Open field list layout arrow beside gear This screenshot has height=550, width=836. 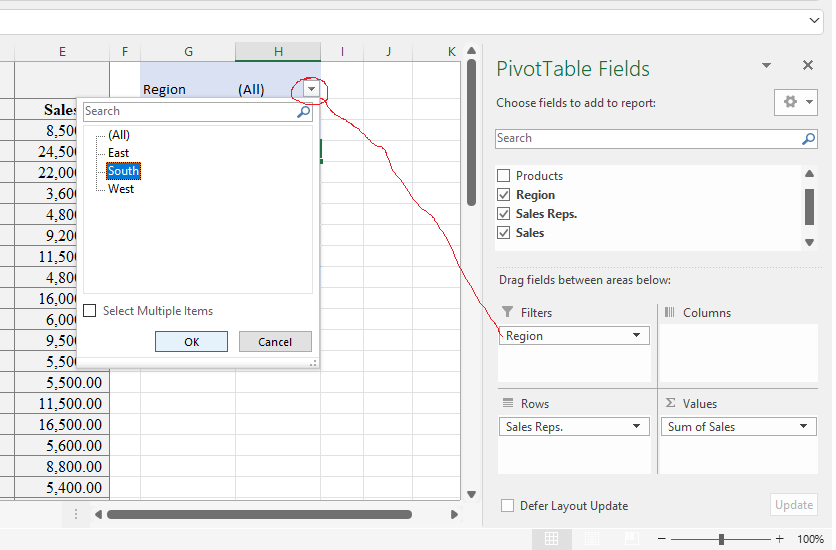[x=809, y=102]
